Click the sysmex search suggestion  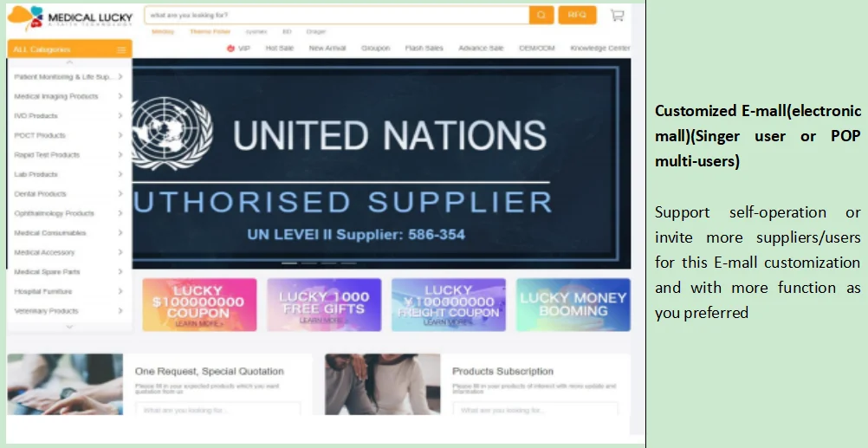point(256,31)
